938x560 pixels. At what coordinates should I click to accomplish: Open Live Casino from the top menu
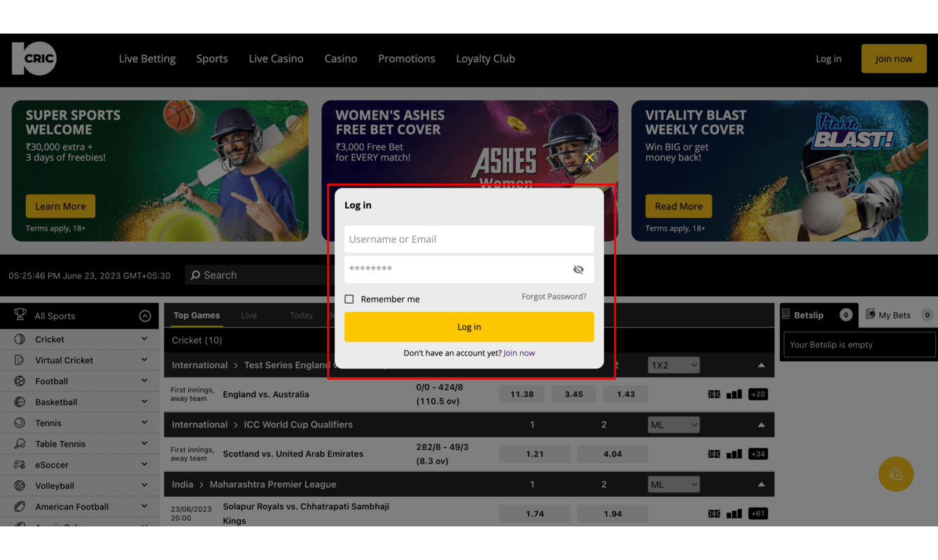(276, 59)
